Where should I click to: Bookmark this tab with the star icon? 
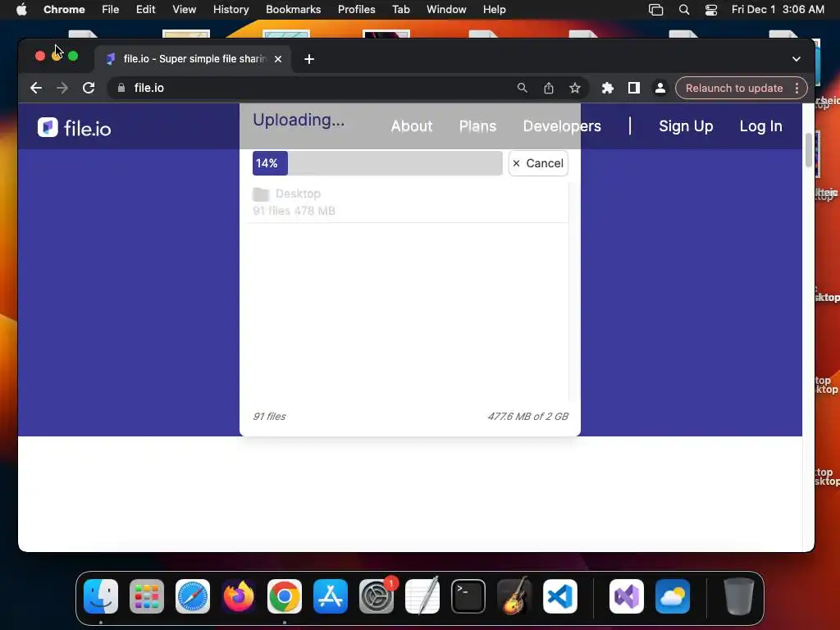click(575, 88)
